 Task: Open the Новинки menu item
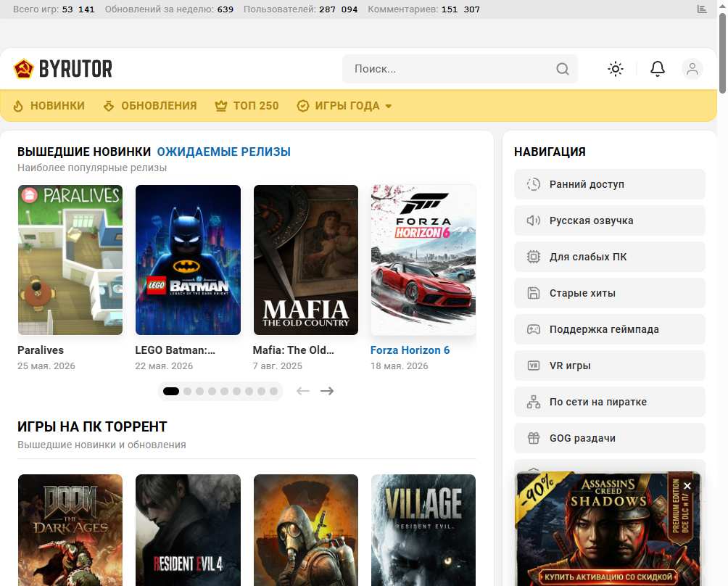click(x=57, y=106)
